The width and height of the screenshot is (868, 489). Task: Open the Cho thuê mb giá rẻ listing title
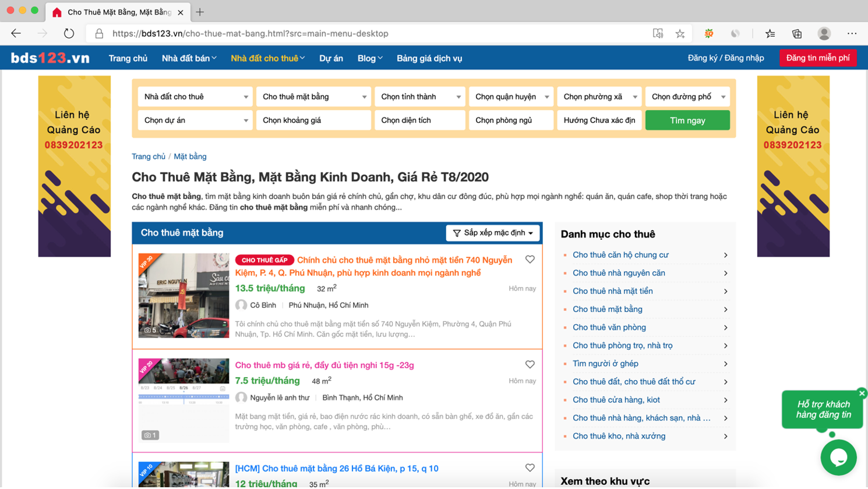pyautogui.click(x=324, y=365)
